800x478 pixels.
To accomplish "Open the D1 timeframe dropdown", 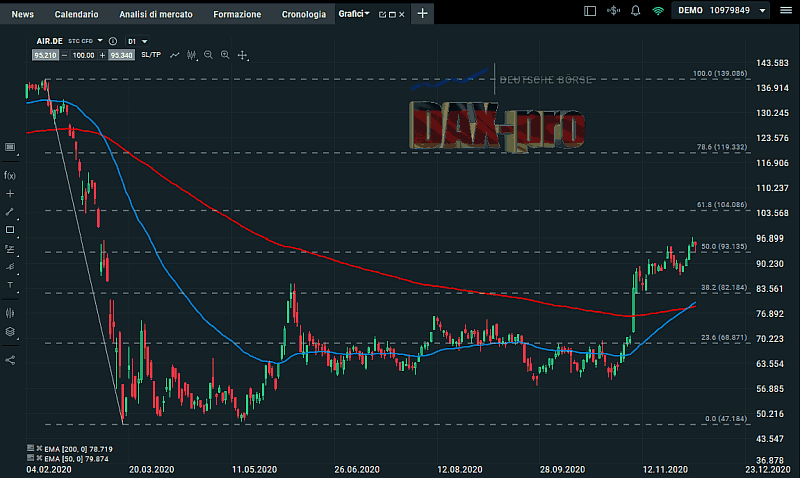I will coord(138,41).
